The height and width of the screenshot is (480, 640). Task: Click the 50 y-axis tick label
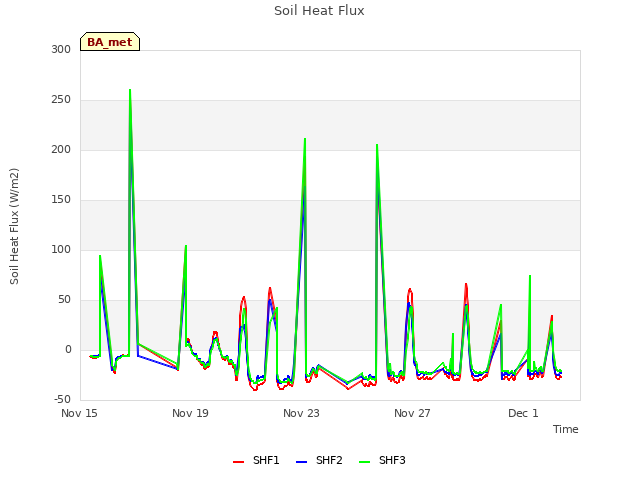64,300
